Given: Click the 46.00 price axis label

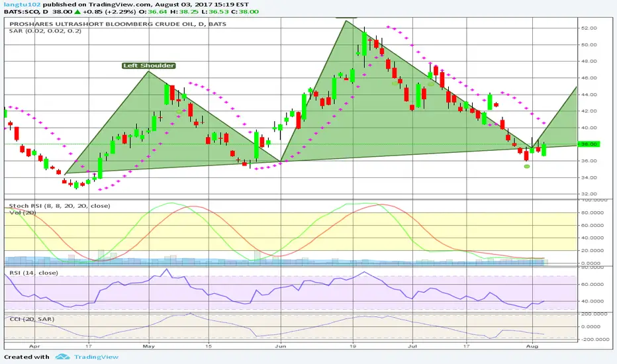Looking at the screenshot, I should click(x=589, y=78).
